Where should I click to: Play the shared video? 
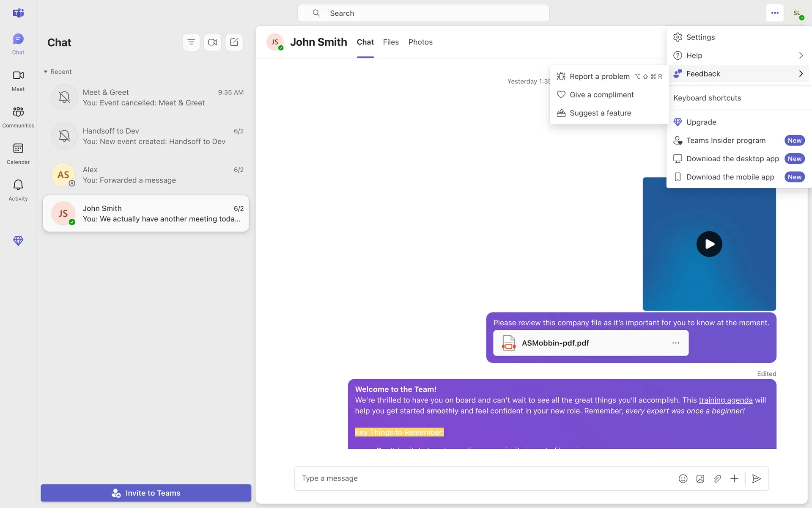(709, 244)
